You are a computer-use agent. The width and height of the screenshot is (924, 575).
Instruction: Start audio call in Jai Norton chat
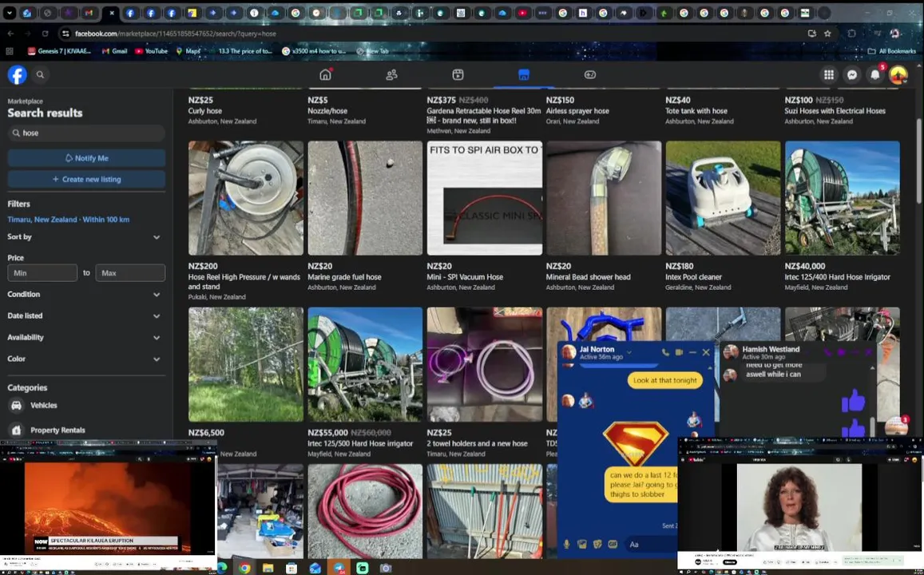click(x=665, y=352)
